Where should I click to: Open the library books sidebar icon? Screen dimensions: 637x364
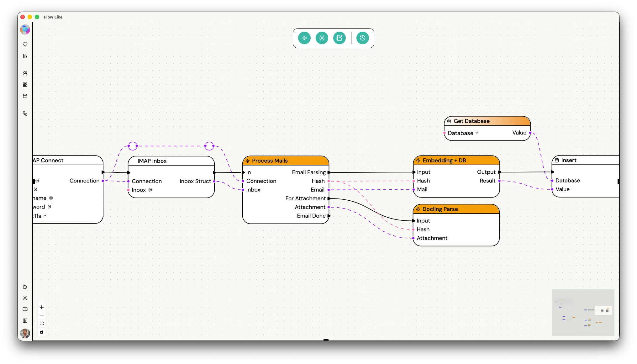tap(25, 56)
